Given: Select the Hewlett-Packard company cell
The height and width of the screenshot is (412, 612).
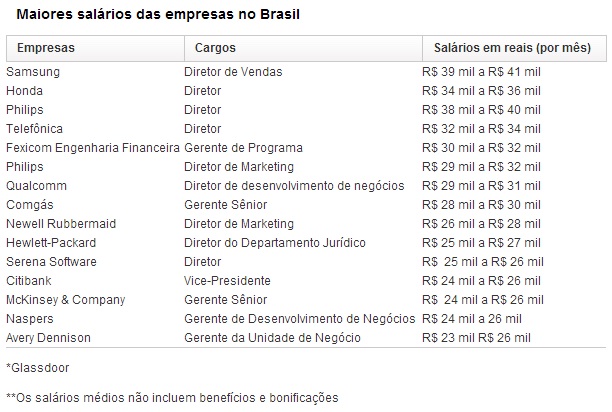Looking at the screenshot, I should [47, 243].
